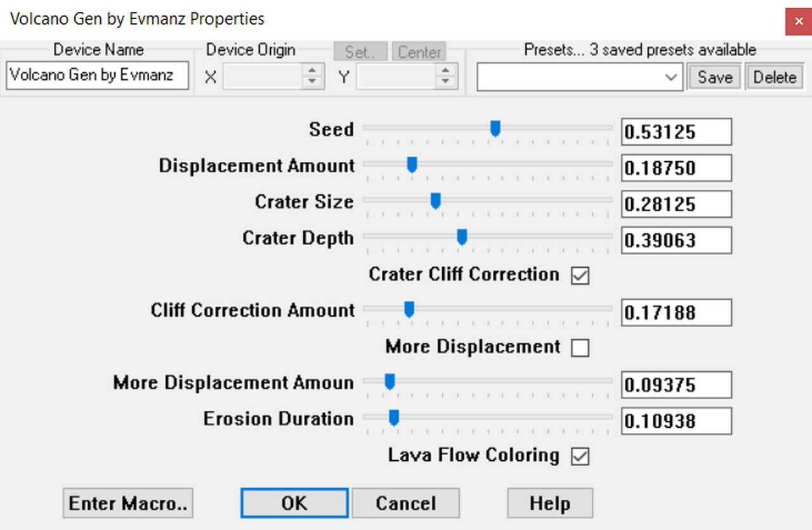
Task: Disable Lava Flow Coloring
Action: click(x=579, y=456)
